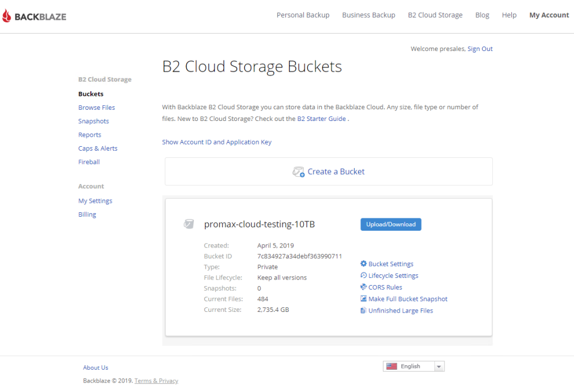The height and width of the screenshot is (392, 574).
Task: Click the Bucket Settings gear icon
Action: 363,264
